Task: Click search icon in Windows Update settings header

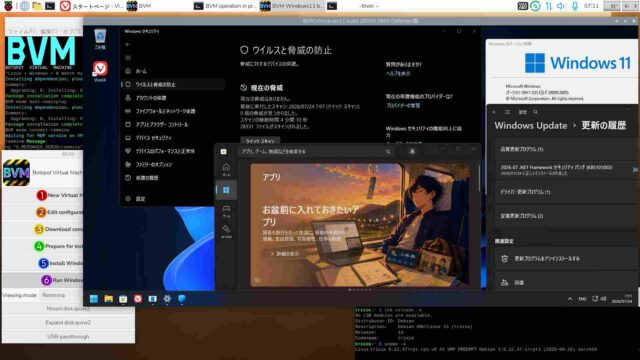Action: coord(536,112)
